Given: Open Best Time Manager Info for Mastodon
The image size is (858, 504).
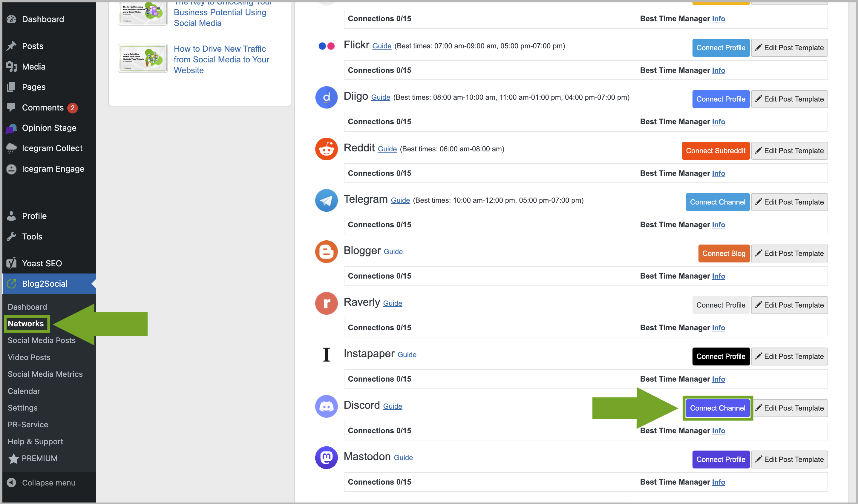Looking at the screenshot, I should (718, 482).
